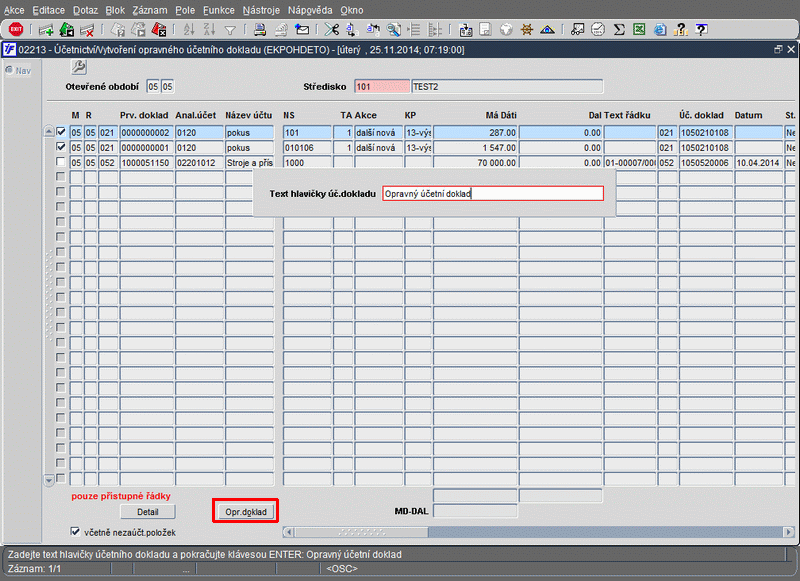Click the record list scroll up arrow
The width and height of the screenshot is (800, 581).
(x=49, y=132)
